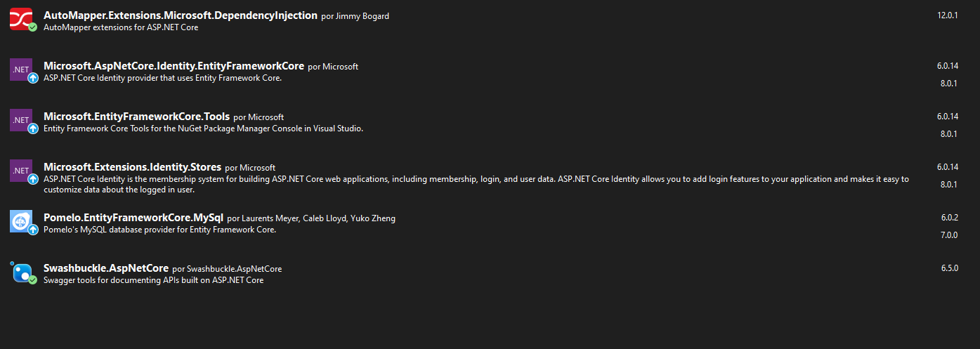Click author text 'por Jimmy Bogard'
Image resolution: width=980 pixels, height=349 pixels.
[x=355, y=16]
